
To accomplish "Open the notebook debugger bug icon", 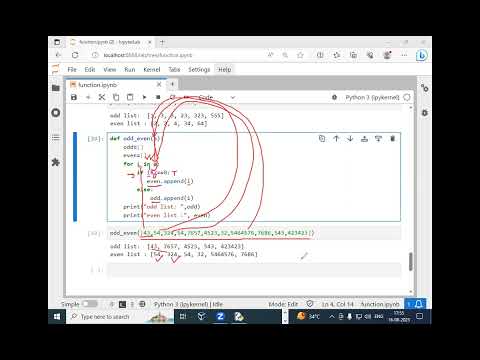I will click(x=334, y=97).
